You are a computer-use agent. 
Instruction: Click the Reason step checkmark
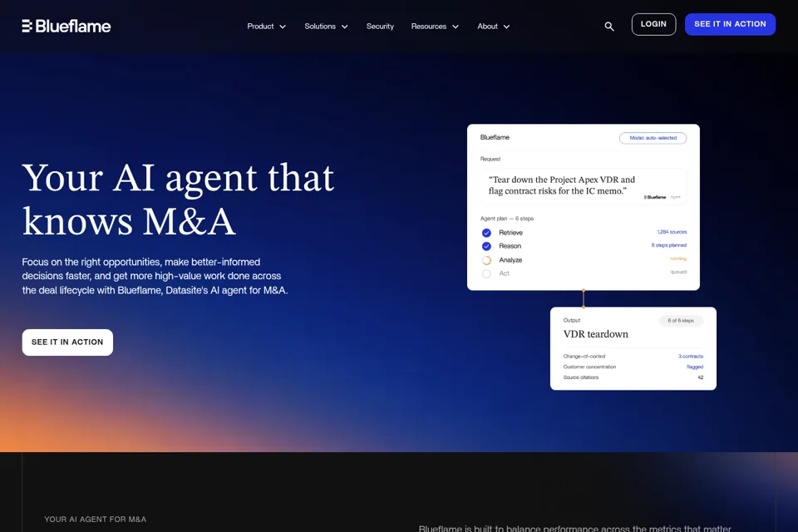point(486,246)
